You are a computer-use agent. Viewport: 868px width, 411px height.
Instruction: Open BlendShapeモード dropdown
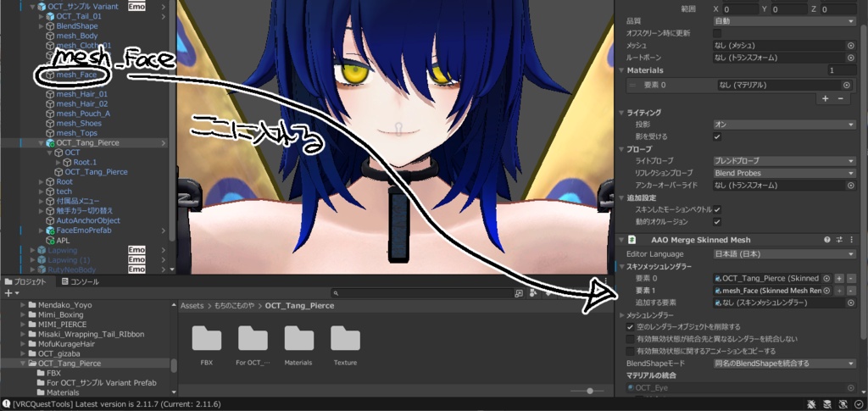click(784, 364)
